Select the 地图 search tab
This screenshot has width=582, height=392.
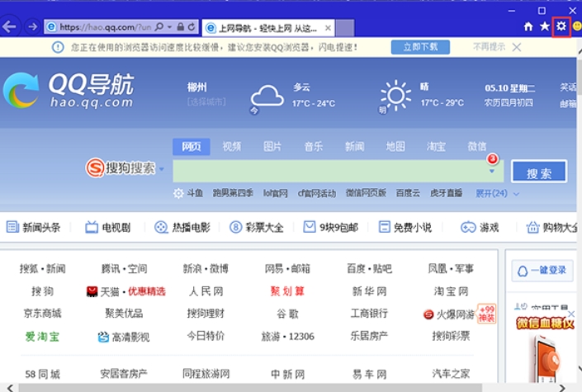tap(395, 147)
